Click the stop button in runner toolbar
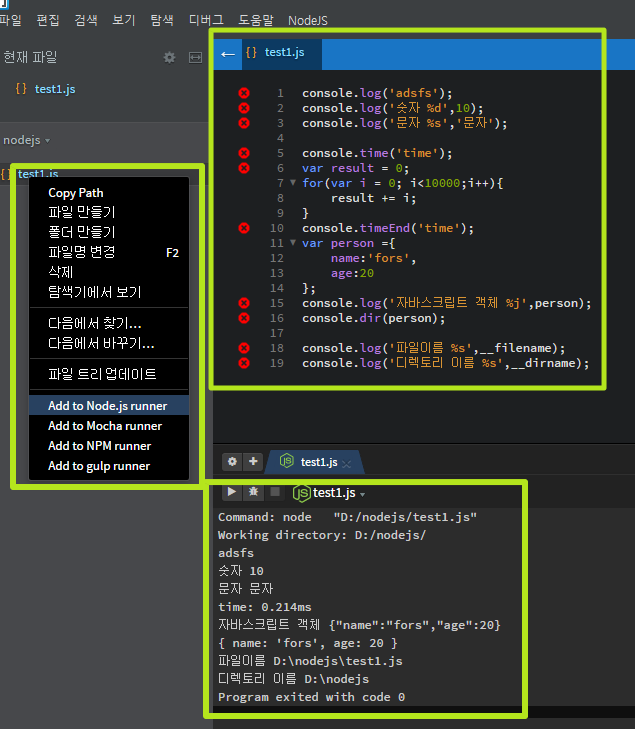This screenshot has width=635, height=729. coord(275,492)
